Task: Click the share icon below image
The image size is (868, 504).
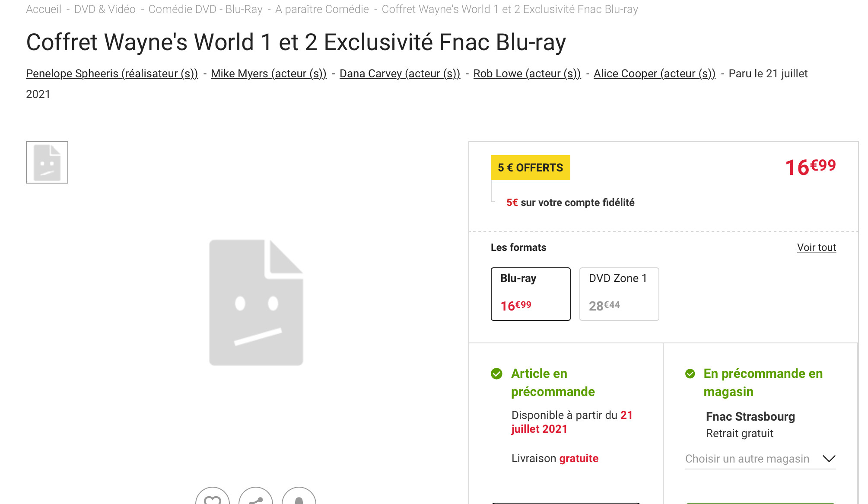Action: tap(256, 497)
